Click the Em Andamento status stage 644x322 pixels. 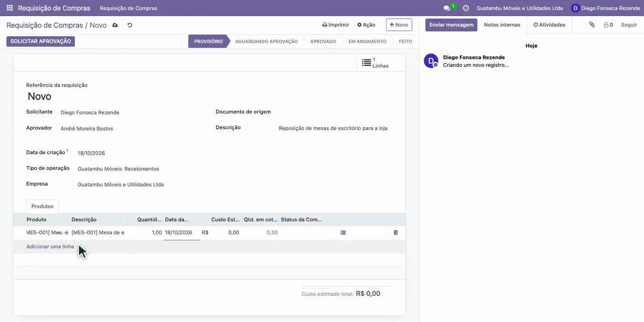coord(367,41)
